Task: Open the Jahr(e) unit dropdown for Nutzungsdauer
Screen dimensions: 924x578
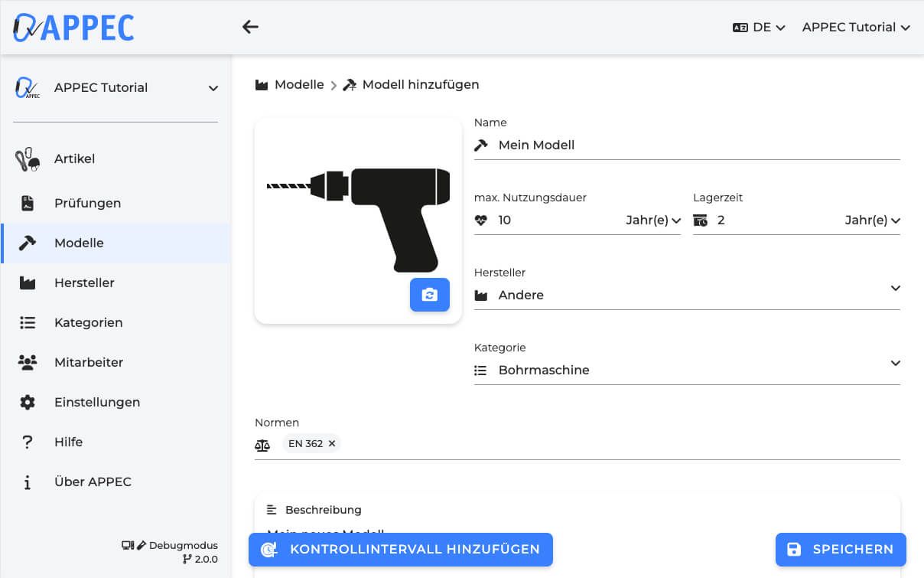Action: pyautogui.click(x=651, y=220)
